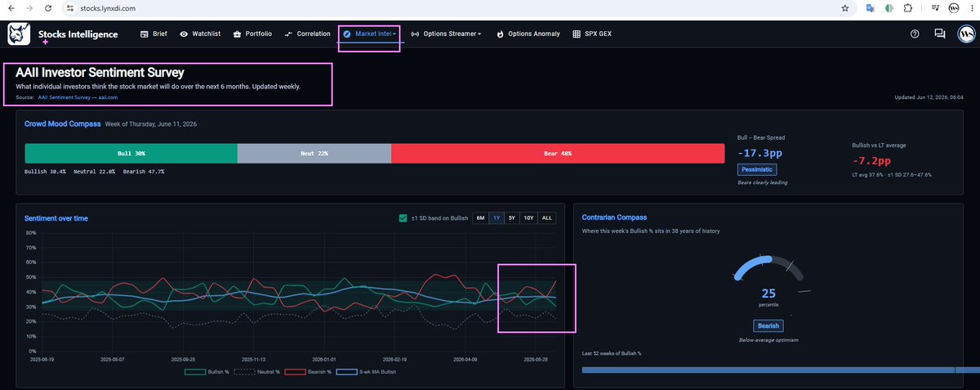
Task: Toggle the ±1 SD band on Bullish checkbox
Action: (403, 217)
